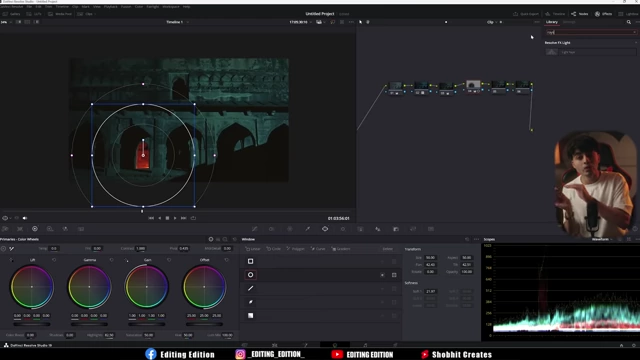Open the LUTs panel

[x=34, y=14]
